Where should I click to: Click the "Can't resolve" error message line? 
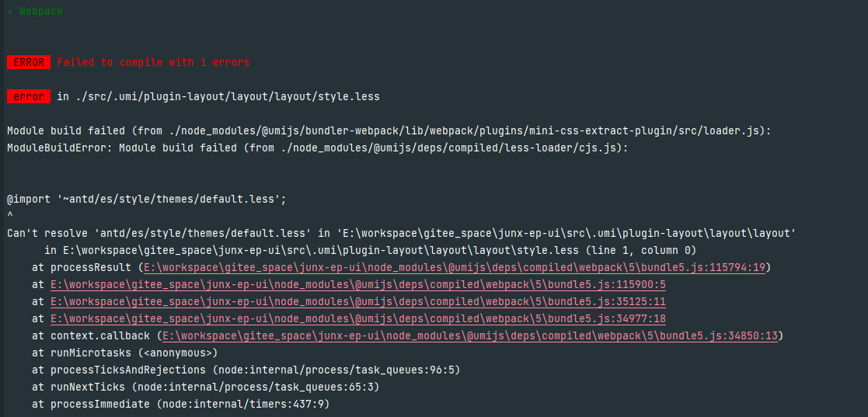[401, 233]
